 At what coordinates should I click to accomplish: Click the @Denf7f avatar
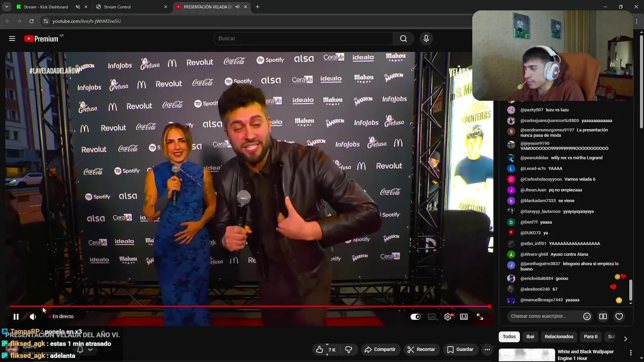click(511, 222)
